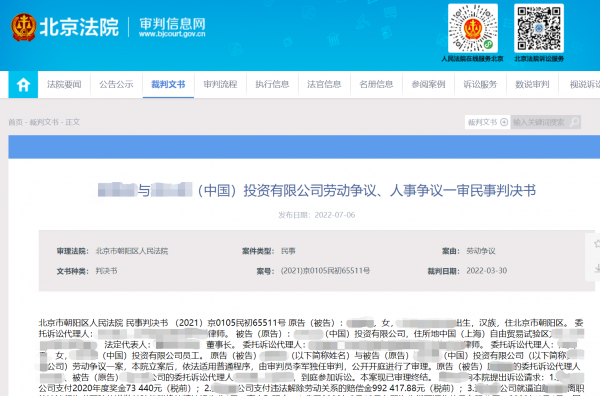
Task: Click the 北京市朝阳区人民法院 court value
Action: coord(132,251)
